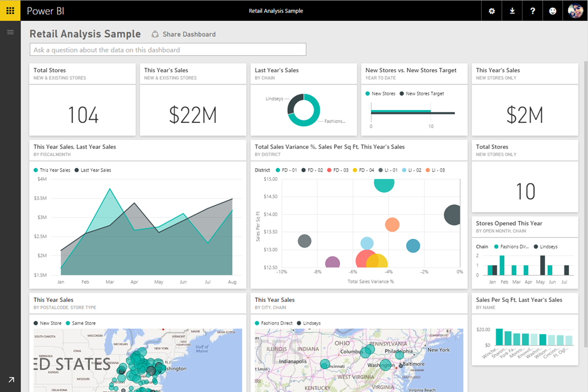Click the "Sales Per Sq Ft, Last Year's Sales" title
The height and width of the screenshot is (392, 588).
pyautogui.click(x=519, y=300)
